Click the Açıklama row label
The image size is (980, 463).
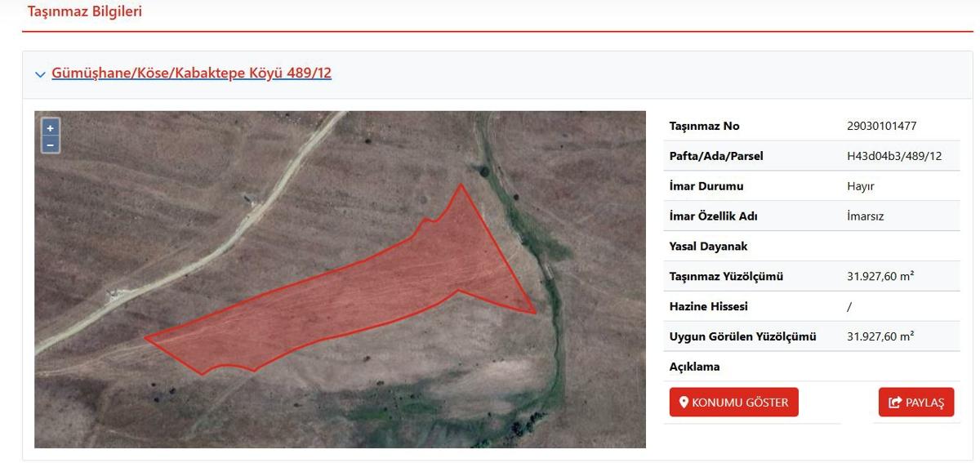click(x=694, y=367)
